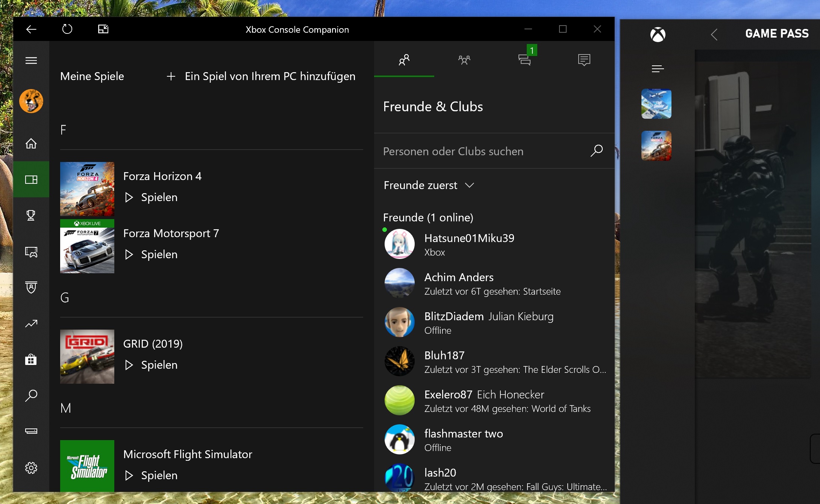This screenshot has width=820, height=504.
Task: Expand the hamburger menu in left sidebar
Action: coord(31,61)
